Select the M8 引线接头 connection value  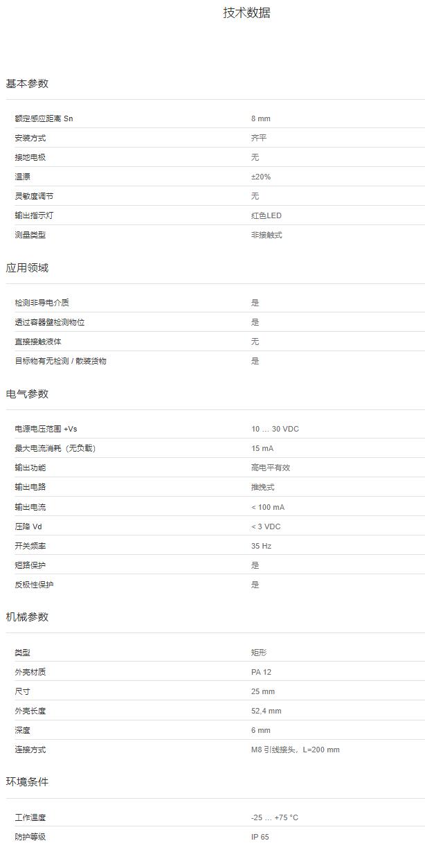coord(295,750)
